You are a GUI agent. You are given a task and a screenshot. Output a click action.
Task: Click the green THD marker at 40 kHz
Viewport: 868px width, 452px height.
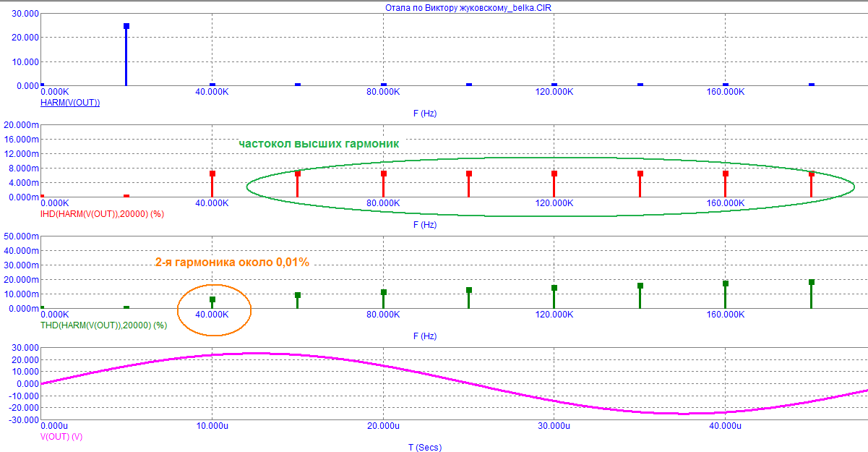coord(212,299)
